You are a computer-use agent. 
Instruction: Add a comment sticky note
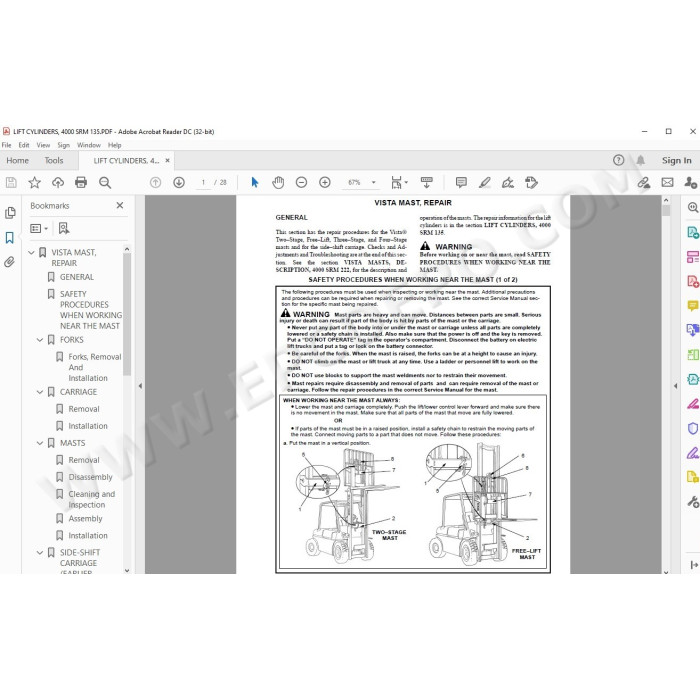(x=461, y=182)
